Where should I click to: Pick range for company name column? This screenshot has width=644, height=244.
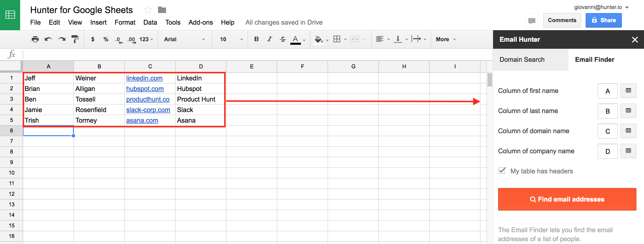[x=628, y=151]
